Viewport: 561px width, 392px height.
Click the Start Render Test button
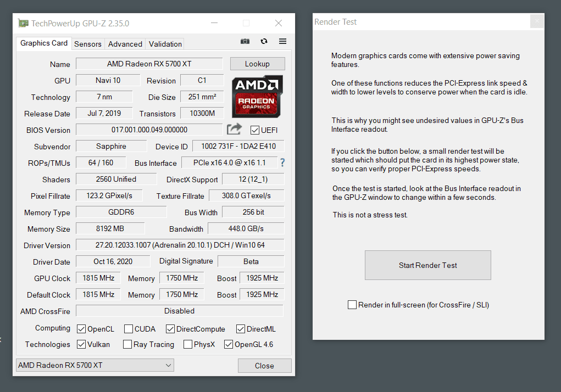click(x=428, y=265)
